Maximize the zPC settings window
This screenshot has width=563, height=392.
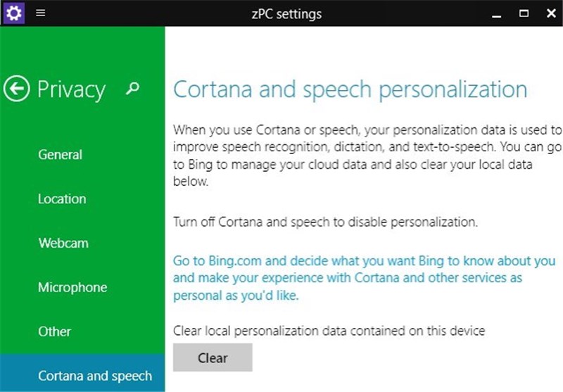pyautogui.click(x=524, y=13)
